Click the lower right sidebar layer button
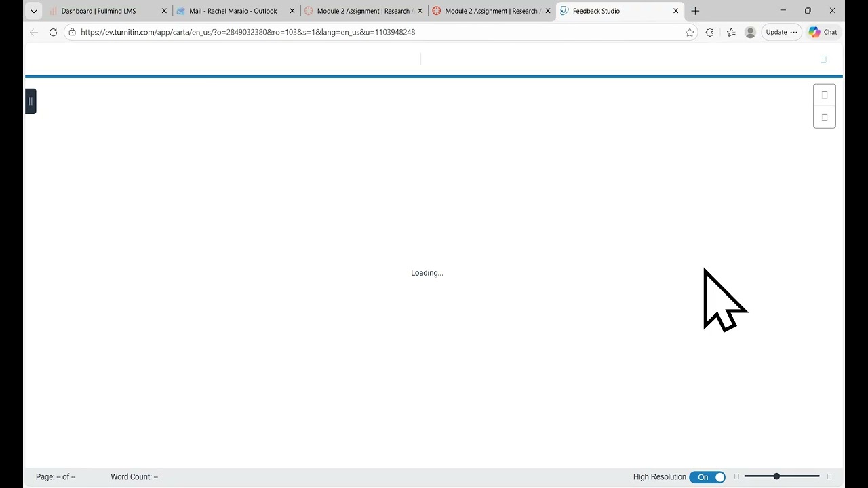 (x=825, y=117)
